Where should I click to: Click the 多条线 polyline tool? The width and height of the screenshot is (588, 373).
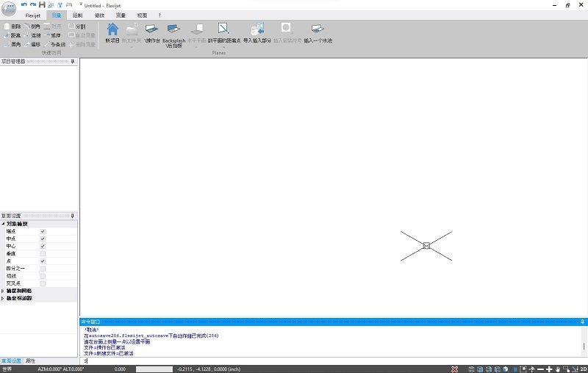pos(54,44)
